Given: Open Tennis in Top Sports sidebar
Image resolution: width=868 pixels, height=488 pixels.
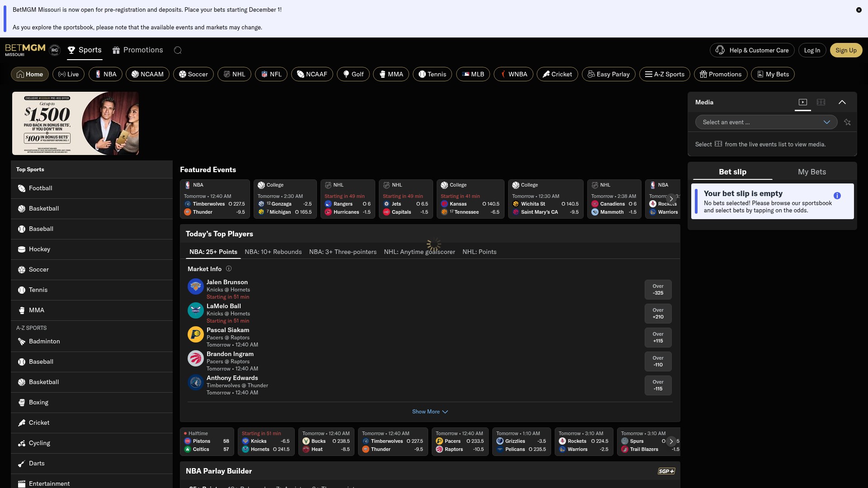Looking at the screenshot, I should [92, 290].
